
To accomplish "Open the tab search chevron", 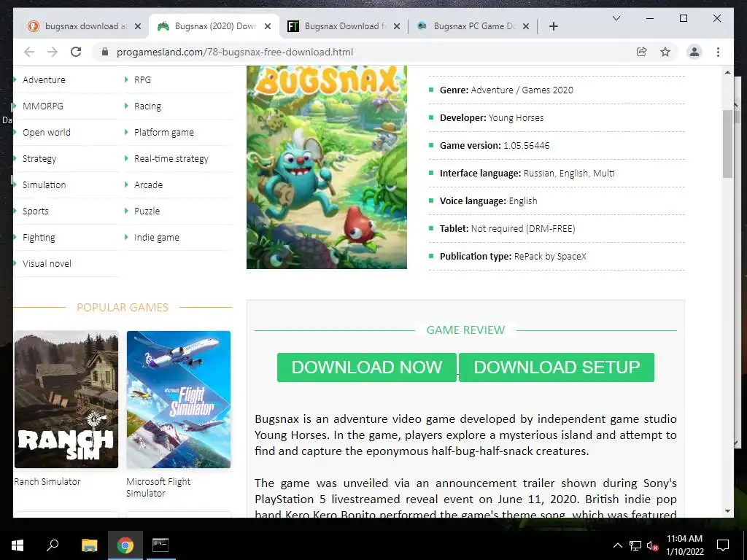I will tap(616, 18).
